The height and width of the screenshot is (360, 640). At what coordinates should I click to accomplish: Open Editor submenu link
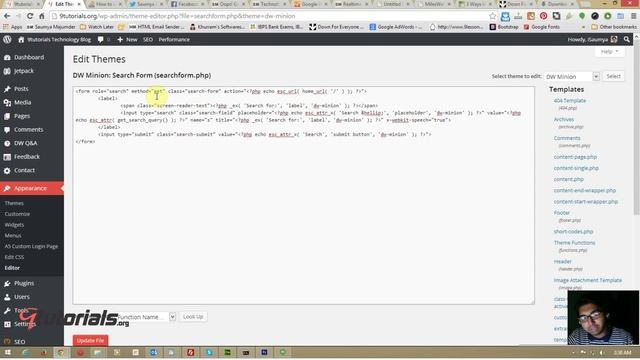pyautogui.click(x=12, y=268)
